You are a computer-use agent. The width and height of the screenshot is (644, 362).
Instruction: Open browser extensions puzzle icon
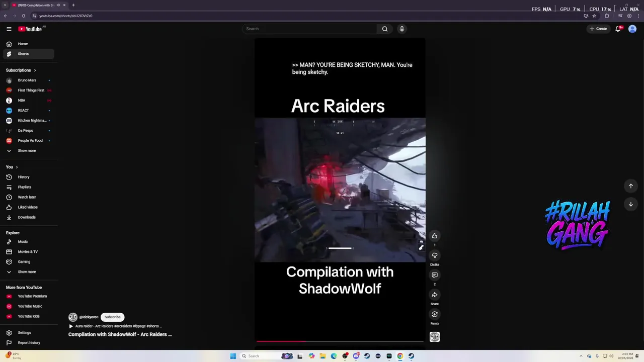607,16
